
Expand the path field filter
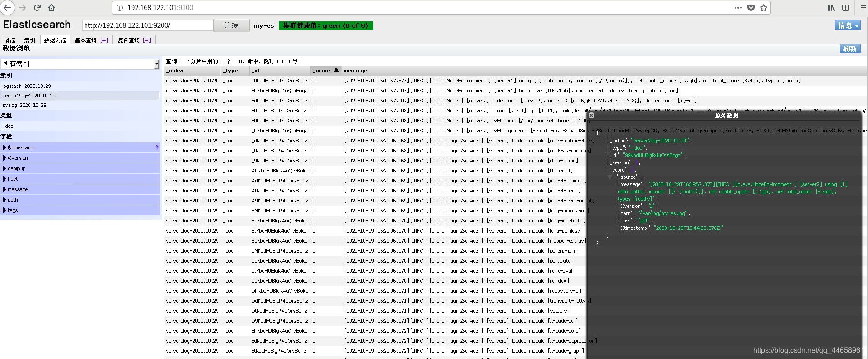coord(4,200)
